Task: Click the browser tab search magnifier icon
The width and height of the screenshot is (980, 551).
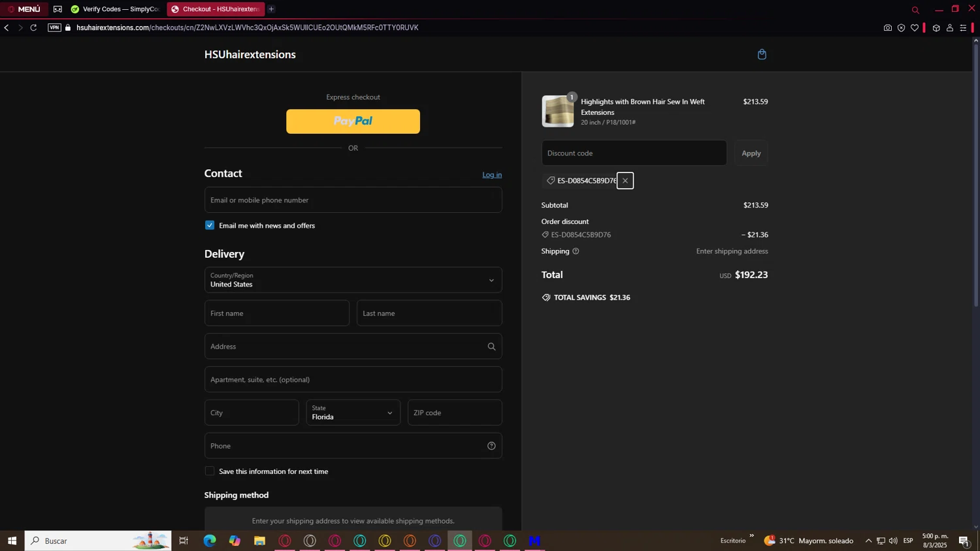Action: click(915, 10)
